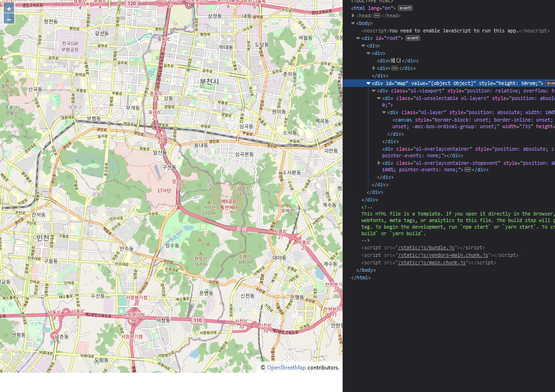555x392 pixels.
Task: Click the ellipsis badge of ol-overlaycontainer-stopevent
Action: pos(468,169)
